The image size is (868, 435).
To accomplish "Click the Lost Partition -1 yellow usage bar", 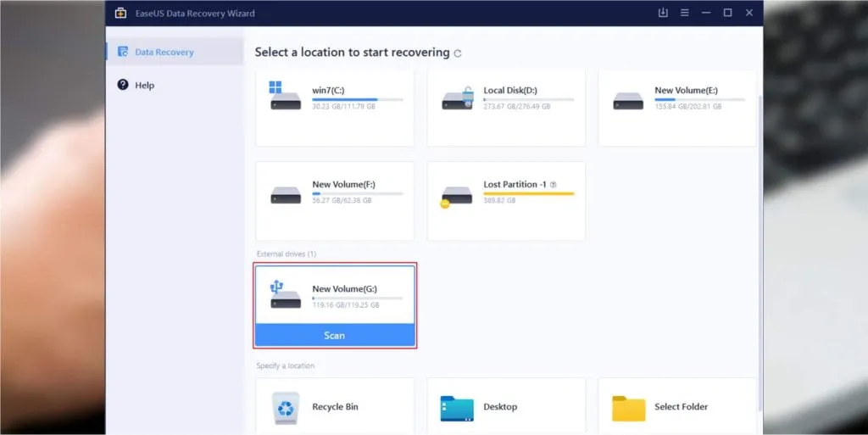I will [529, 193].
